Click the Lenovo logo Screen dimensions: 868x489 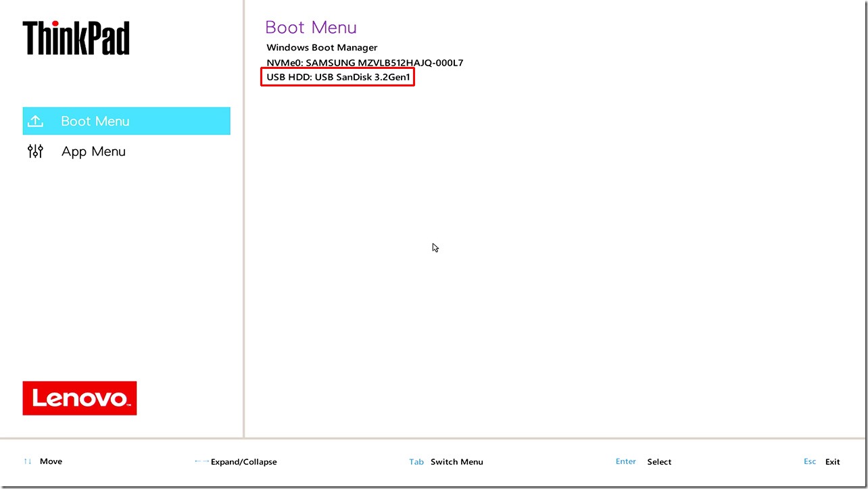tap(80, 398)
